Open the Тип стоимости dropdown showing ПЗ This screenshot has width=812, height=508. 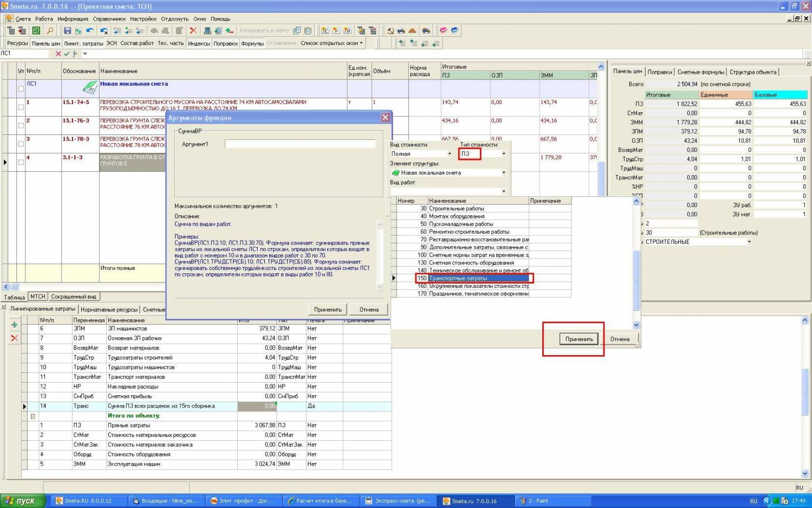[503, 154]
